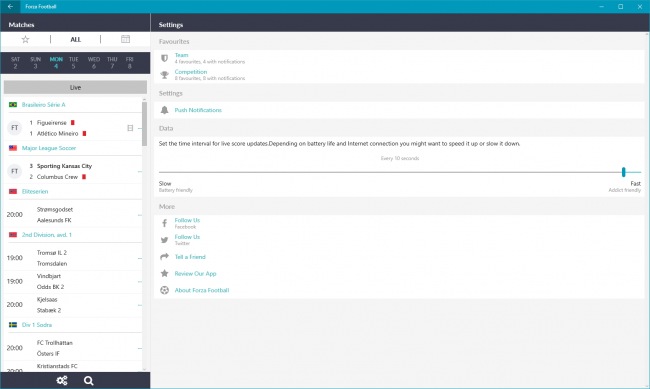
Task: Click the update interval slider handle
Action: [x=623, y=172]
